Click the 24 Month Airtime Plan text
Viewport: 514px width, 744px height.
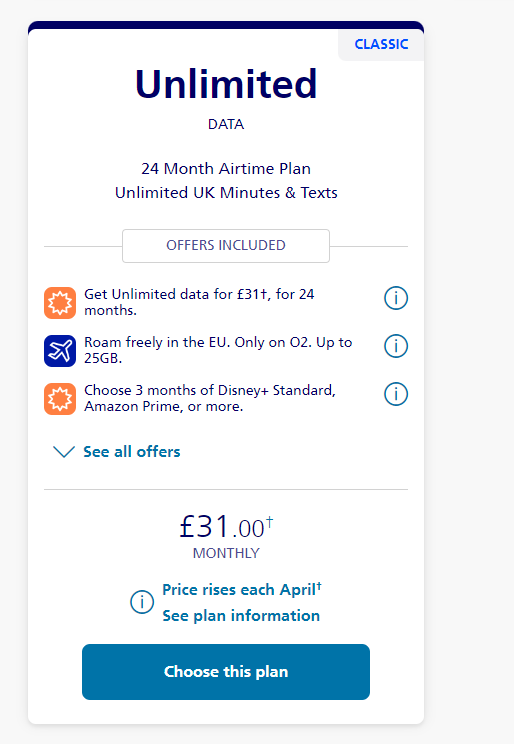coord(226,168)
